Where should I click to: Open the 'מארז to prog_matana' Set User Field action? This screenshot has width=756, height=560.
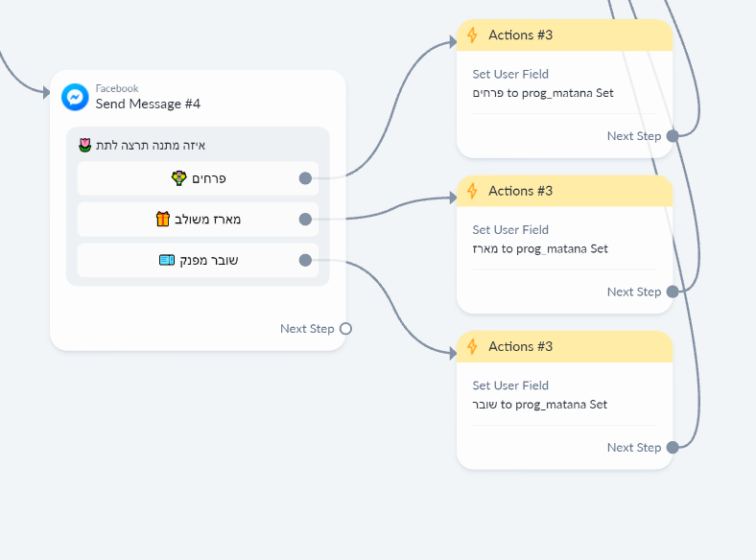coord(540,240)
